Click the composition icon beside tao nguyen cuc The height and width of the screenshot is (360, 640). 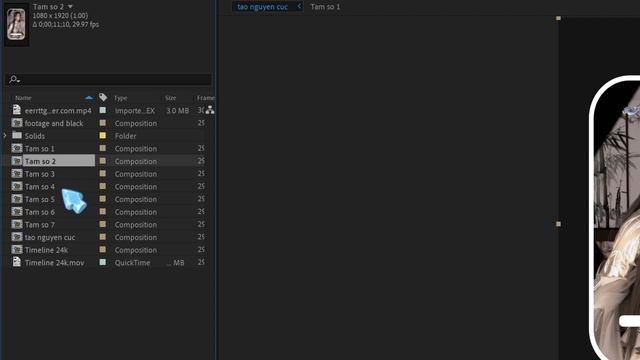point(17,237)
